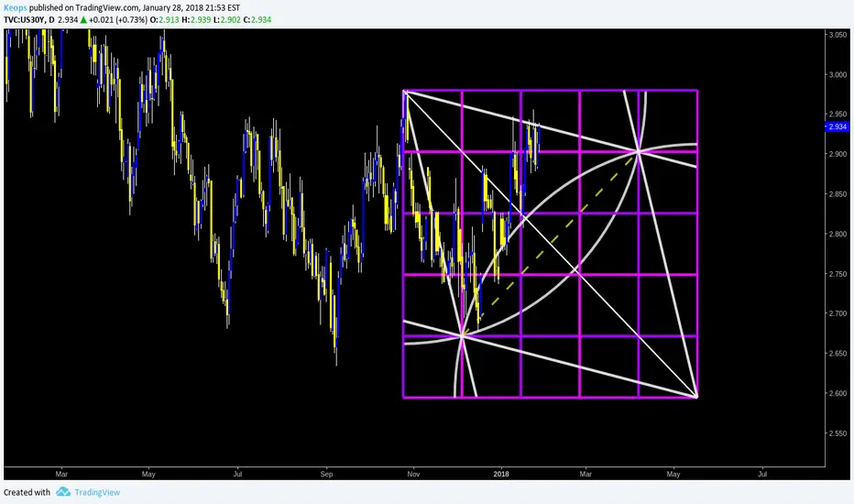Click the +0.021 (+0.73%) change value
Image resolution: width=854 pixels, height=504 pixels.
click(118, 19)
